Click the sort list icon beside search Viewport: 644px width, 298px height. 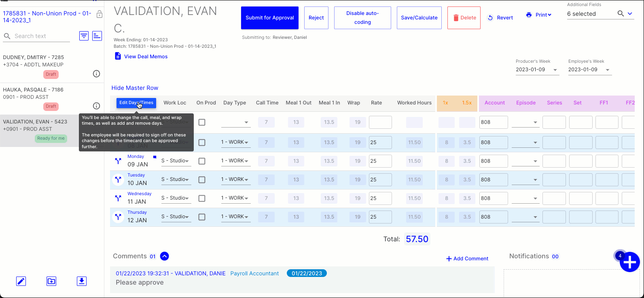97,36
